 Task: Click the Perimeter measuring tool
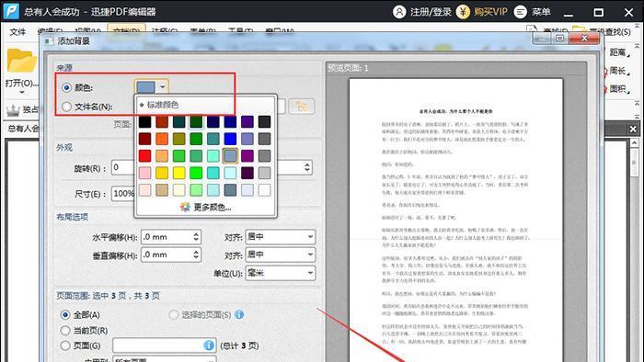click(617, 71)
